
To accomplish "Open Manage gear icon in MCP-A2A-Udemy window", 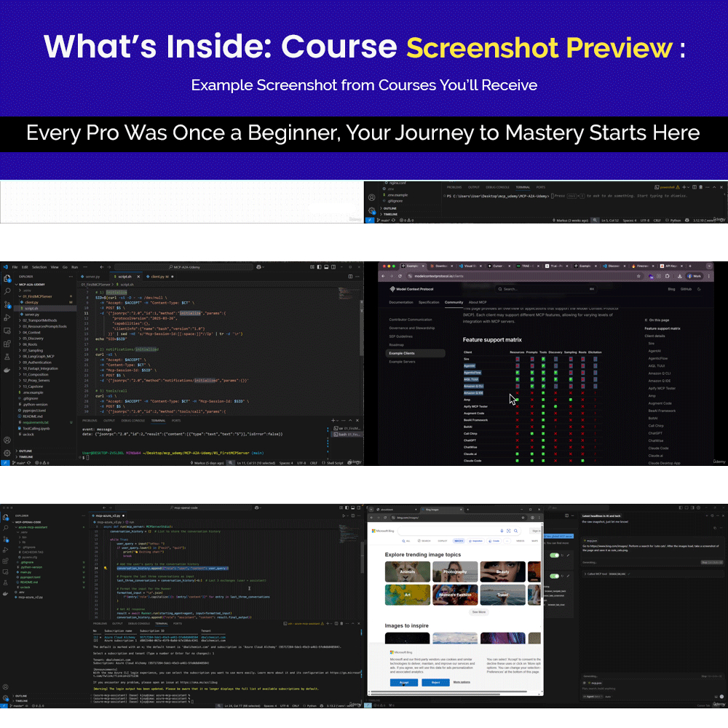I will point(7,453).
